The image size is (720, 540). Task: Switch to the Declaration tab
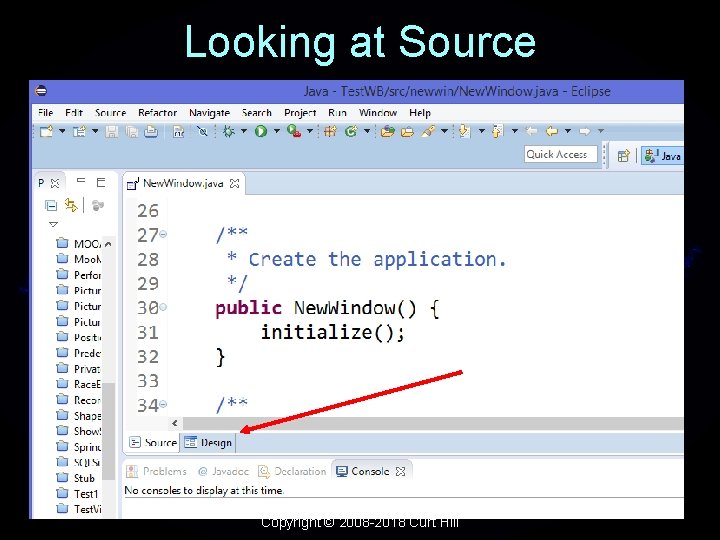point(292,472)
